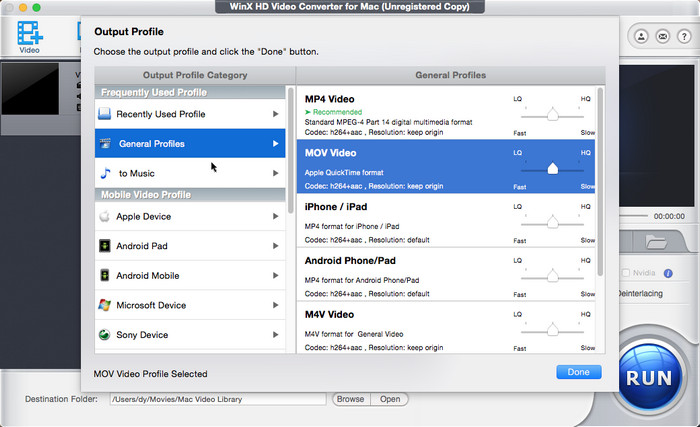Click the Android Phone/Pad quality slider
The width and height of the screenshot is (700, 427).
553,276
